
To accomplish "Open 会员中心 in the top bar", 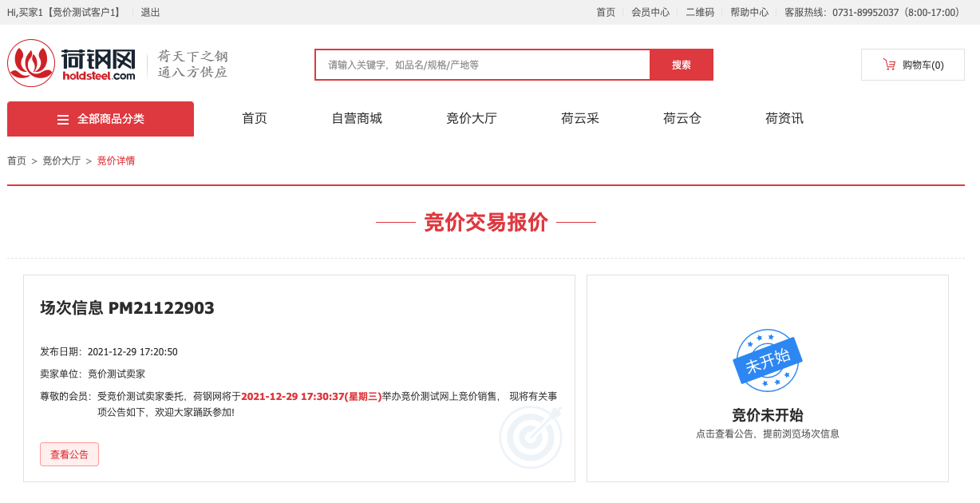I will point(650,12).
